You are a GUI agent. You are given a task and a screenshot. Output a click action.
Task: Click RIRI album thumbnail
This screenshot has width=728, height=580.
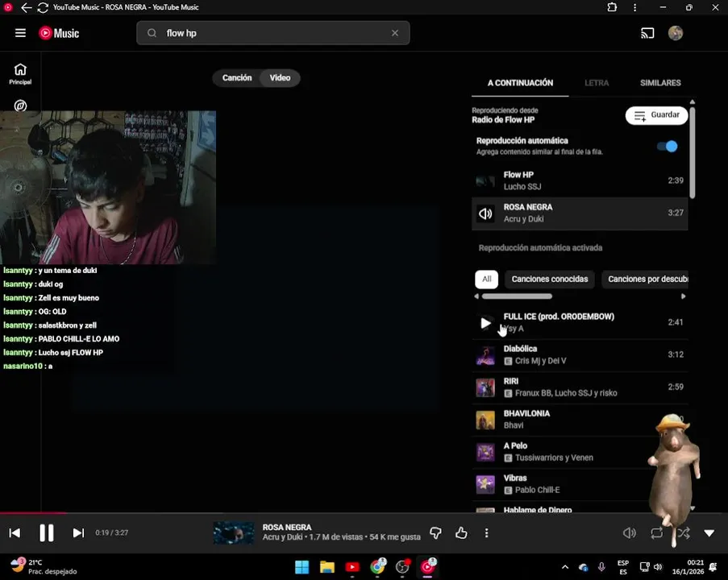(x=485, y=387)
